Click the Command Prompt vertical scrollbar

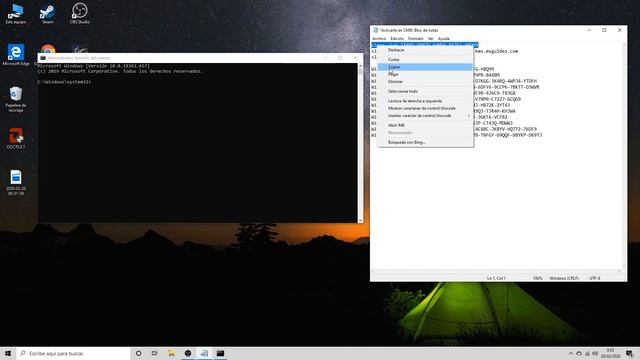(x=360, y=143)
